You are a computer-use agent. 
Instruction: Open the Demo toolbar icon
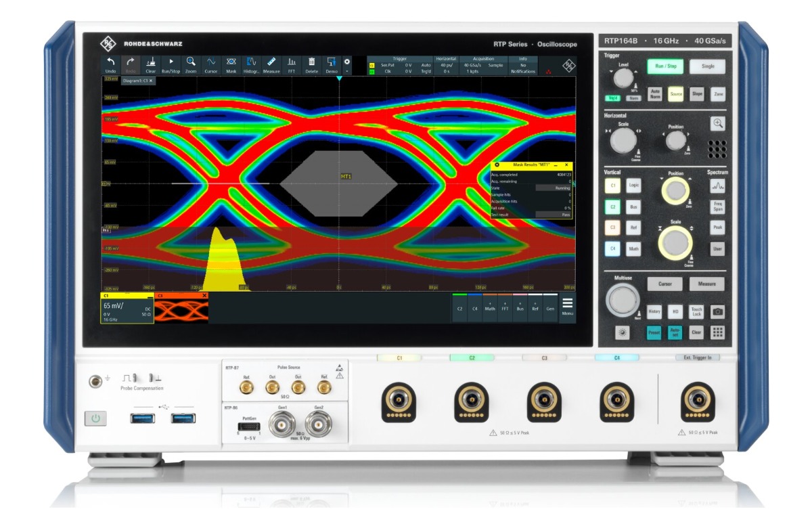click(x=332, y=64)
